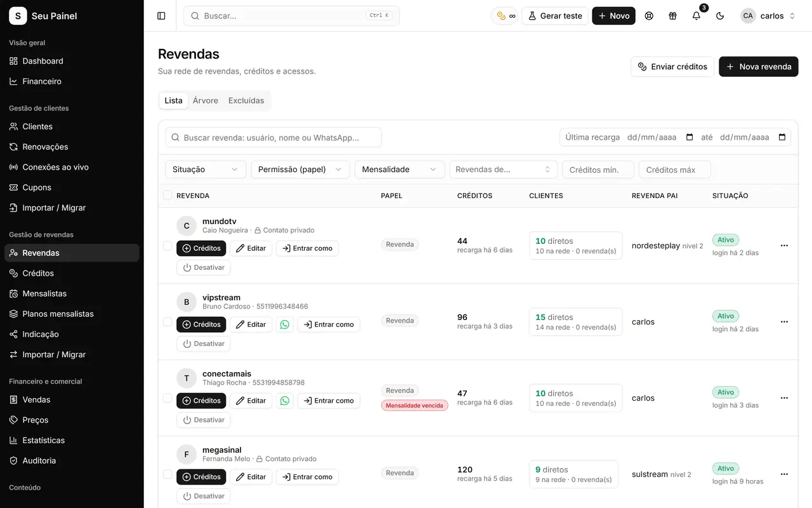Click Entrar como for conectamais
Screen dimensions: 812x508
[329, 401]
